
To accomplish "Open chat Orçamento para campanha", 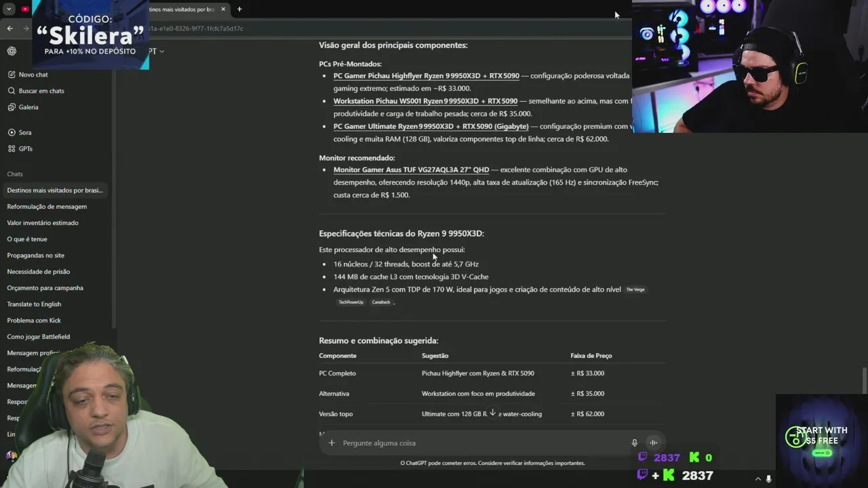I will (x=45, y=288).
